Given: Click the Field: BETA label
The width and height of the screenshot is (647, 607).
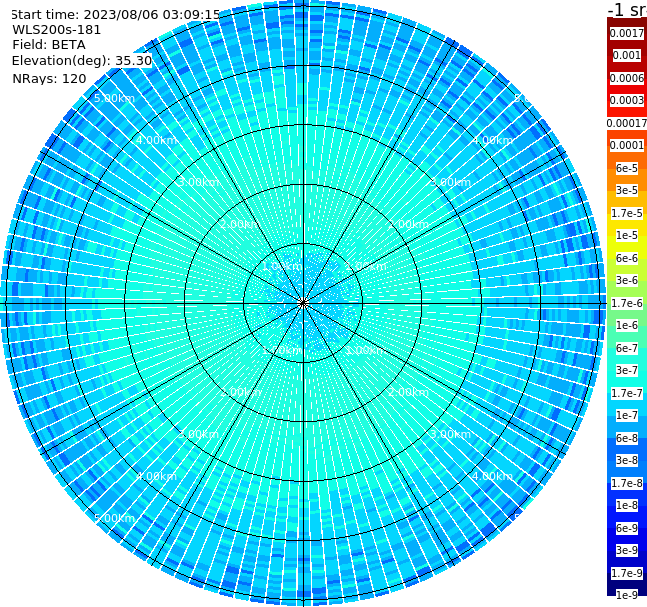Looking at the screenshot, I should [x=49, y=45].
